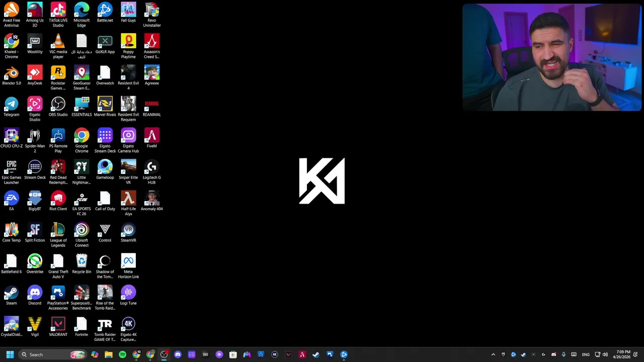
Task: Show hidden system tray icons
Action: tap(493, 354)
